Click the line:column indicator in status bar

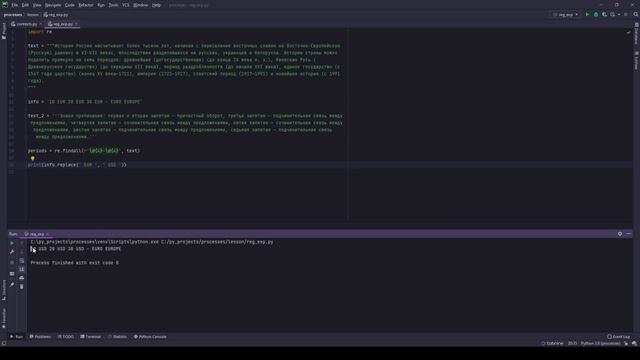(572, 344)
